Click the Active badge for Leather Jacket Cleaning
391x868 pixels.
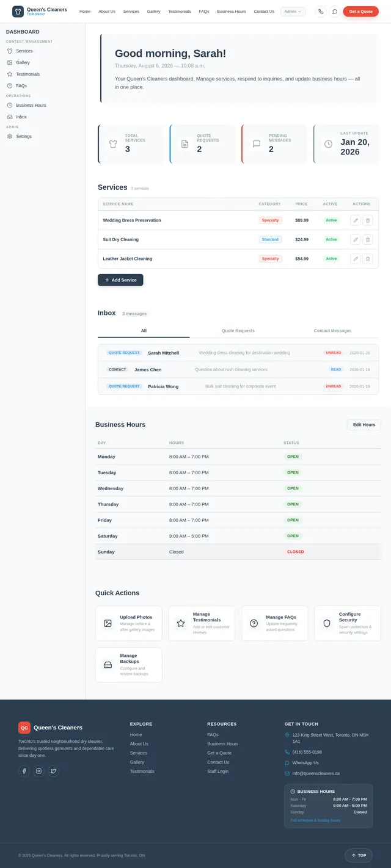(331, 259)
